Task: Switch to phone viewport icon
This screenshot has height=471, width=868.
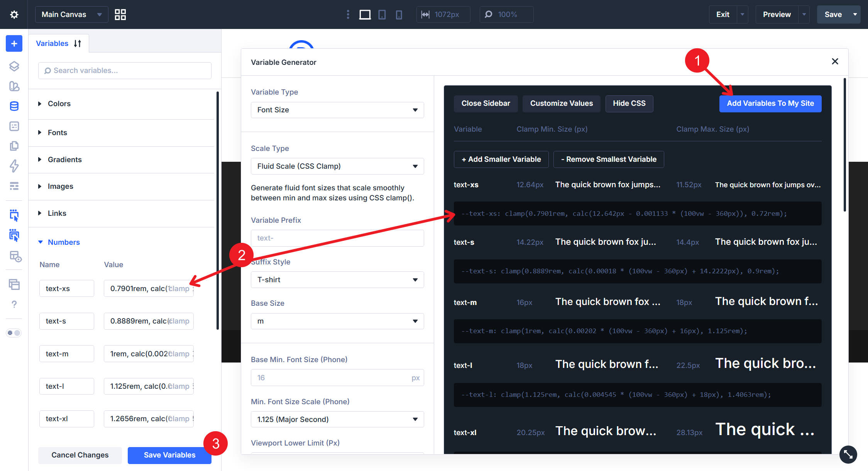Action: pyautogui.click(x=399, y=15)
